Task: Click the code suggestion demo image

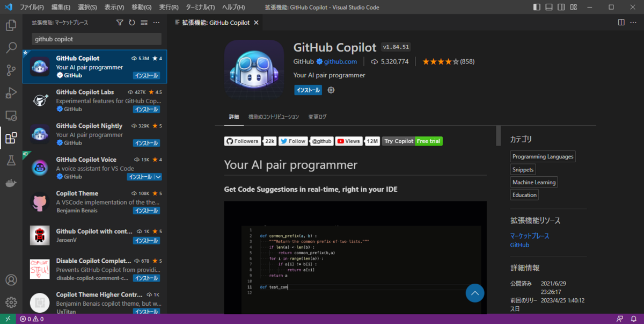Action: pos(355,257)
